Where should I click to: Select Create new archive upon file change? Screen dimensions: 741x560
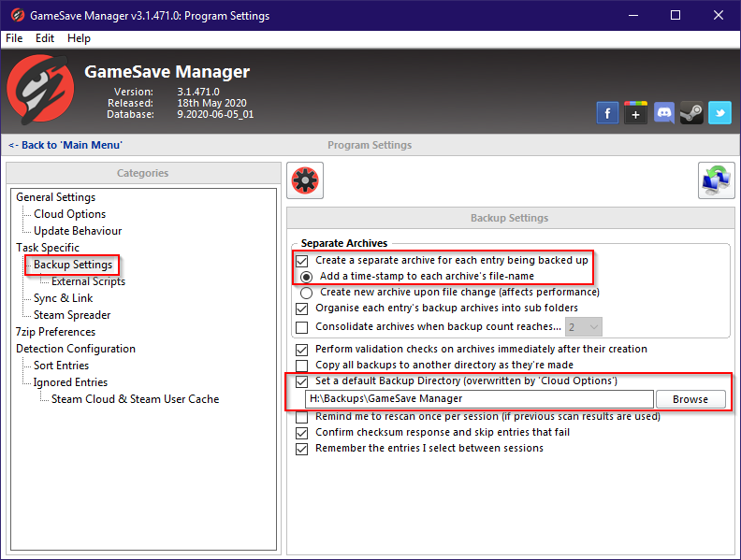306,293
